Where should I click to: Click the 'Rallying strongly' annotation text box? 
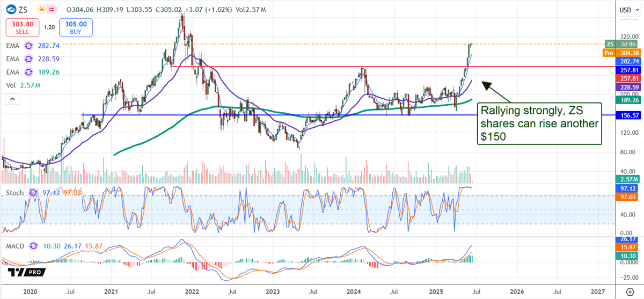click(x=538, y=124)
